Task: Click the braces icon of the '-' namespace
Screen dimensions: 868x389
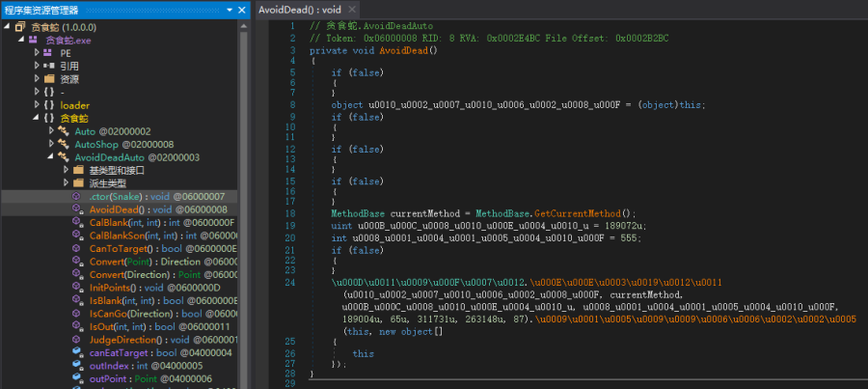Action: pyautogui.click(x=48, y=92)
